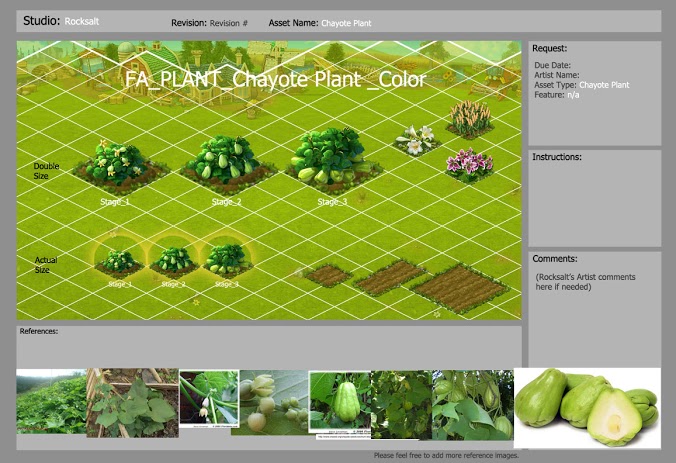The width and height of the screenshot is (676, 463).
Task: Select the largest tilled soil plot
Action: (459, 287)
